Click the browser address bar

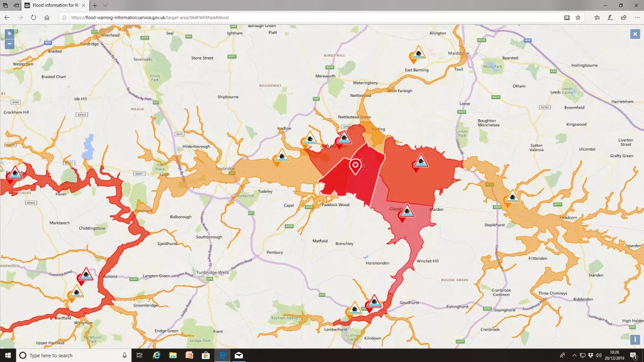coord(236,17)
